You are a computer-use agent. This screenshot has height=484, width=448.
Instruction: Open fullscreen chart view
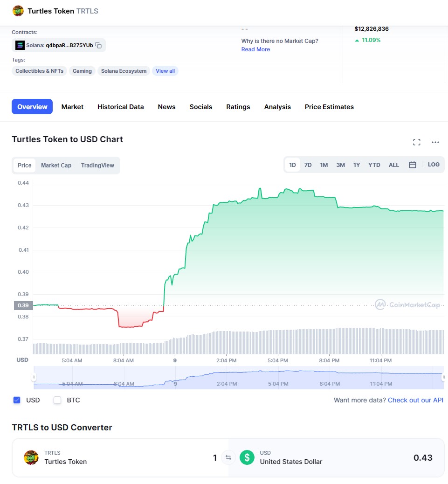[416, 142]
